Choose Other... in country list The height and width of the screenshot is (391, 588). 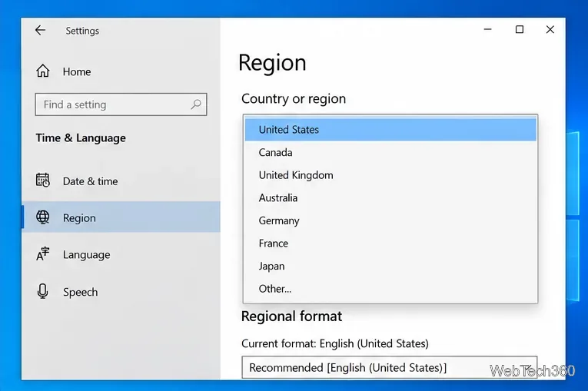[390, 289]
